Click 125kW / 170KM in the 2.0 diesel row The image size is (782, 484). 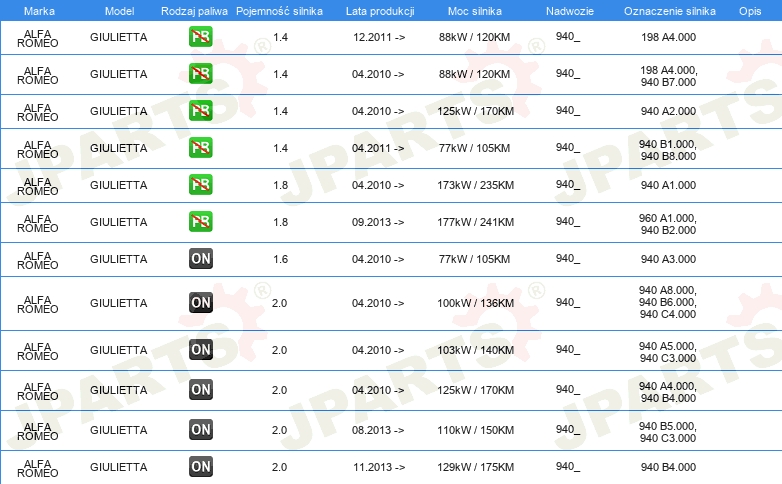pyautogui.click(x=475, y=390)
